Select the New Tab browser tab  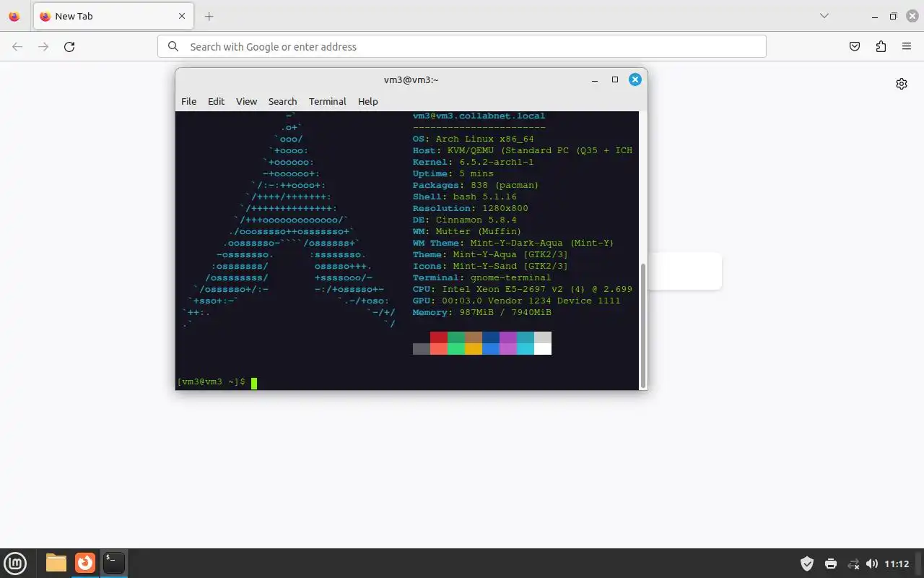click(112, 16)
